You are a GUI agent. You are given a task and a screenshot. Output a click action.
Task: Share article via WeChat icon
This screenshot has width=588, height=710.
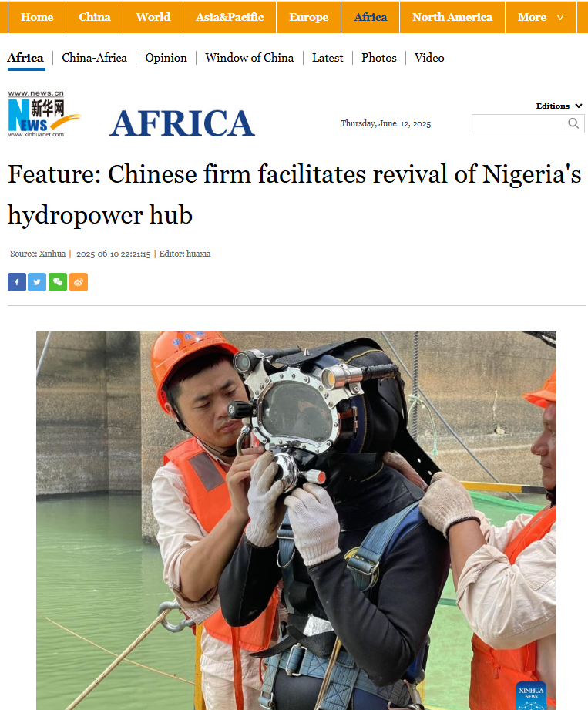coord(58,282)
